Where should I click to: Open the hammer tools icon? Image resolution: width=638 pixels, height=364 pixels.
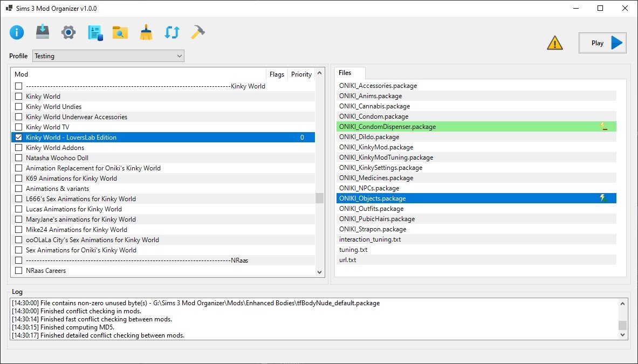[198, 32]
